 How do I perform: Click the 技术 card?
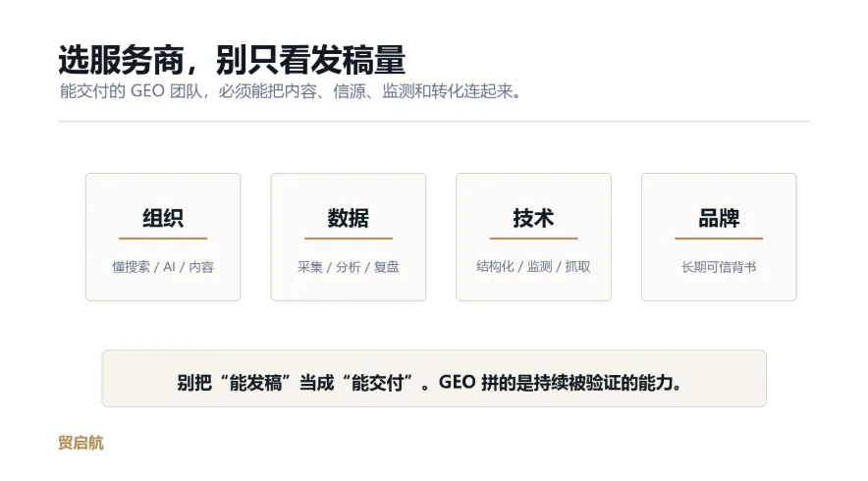click(x=533, y=237)
